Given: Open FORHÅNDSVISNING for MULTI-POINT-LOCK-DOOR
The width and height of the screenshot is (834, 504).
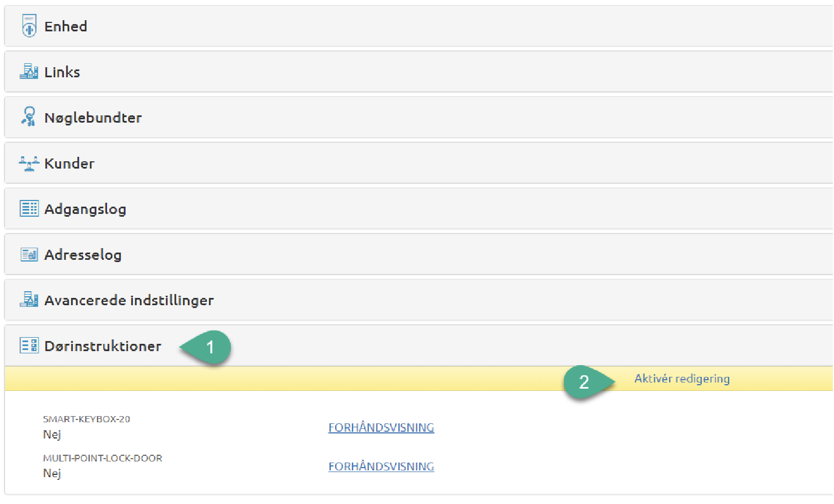Looking at the screenshot, I should [381, 466].
